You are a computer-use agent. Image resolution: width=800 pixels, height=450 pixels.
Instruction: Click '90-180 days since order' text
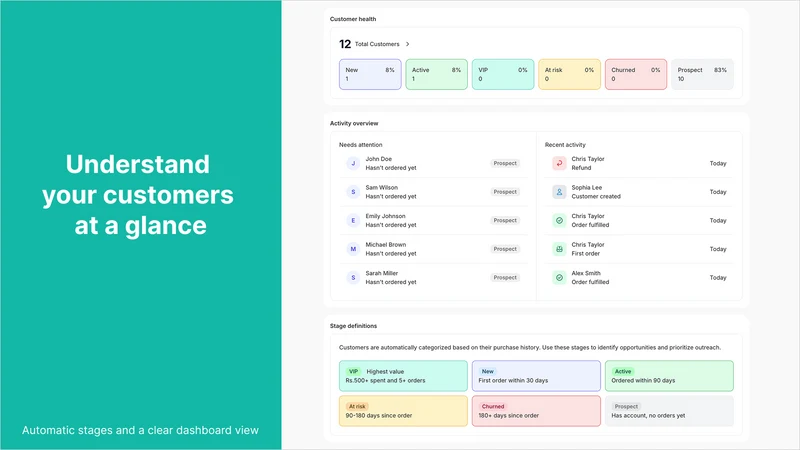[379, 416]
